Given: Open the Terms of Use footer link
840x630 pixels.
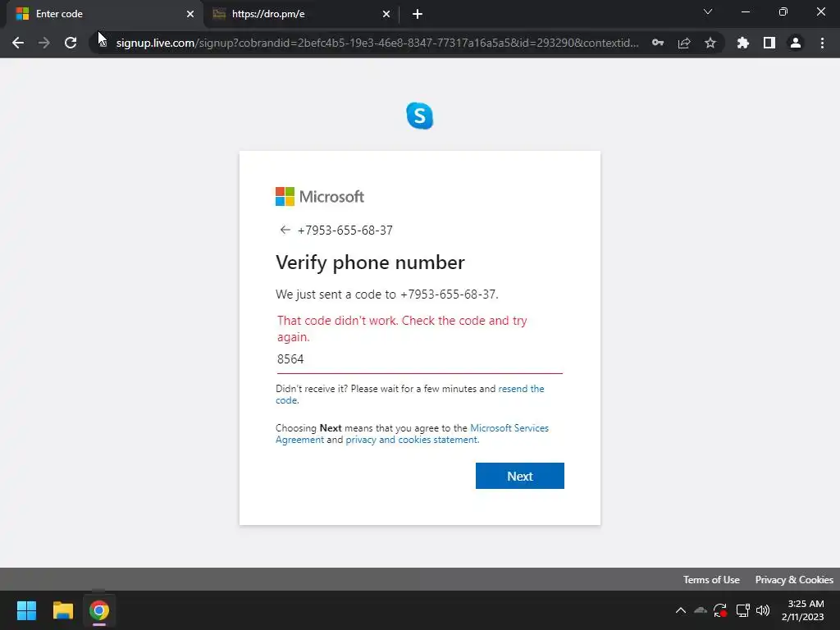Looking at the screenshot, I should click(711, 580).
